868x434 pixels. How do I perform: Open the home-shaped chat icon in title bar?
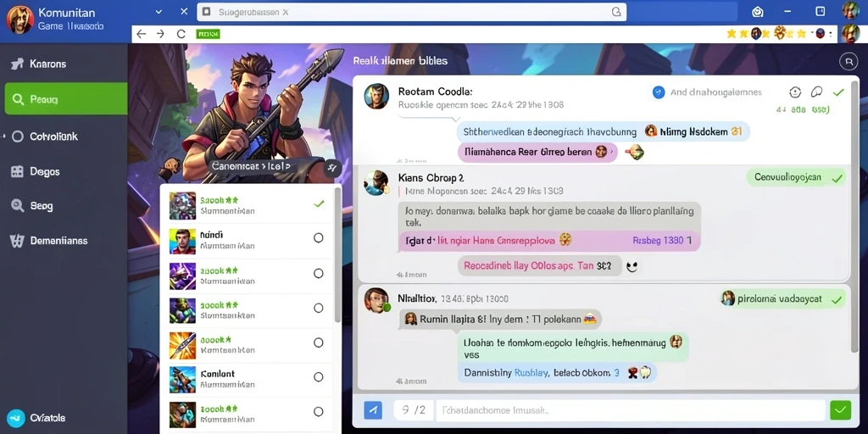click(x=759, y=12)
